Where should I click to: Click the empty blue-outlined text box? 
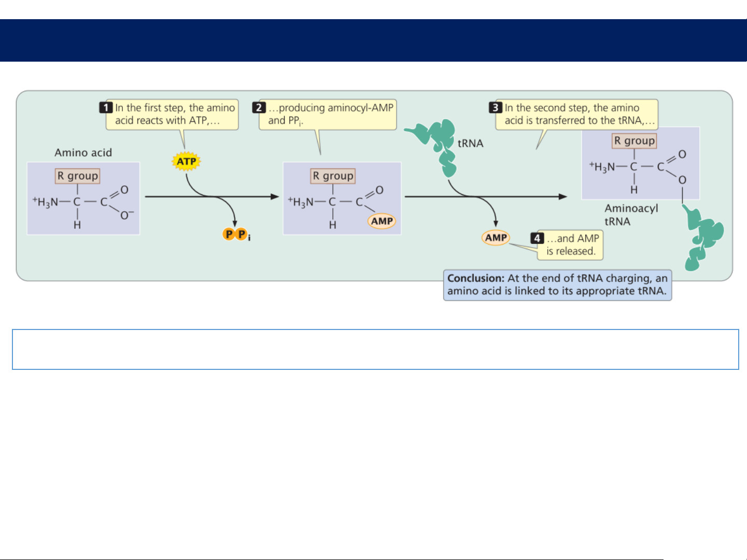pos(375,349)
